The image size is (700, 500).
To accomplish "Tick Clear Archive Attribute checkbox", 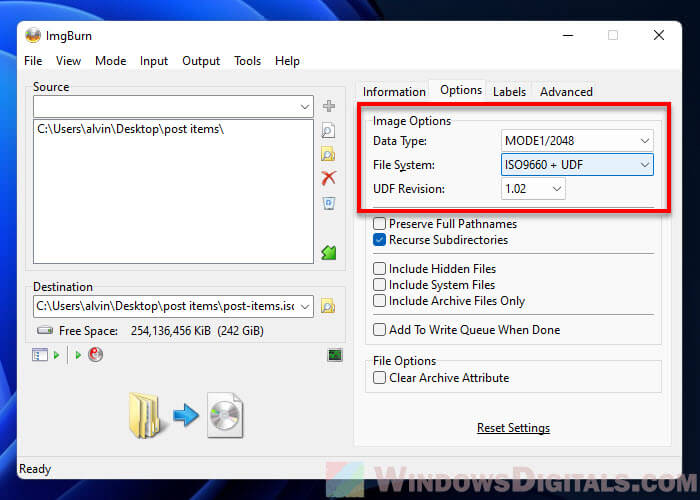I will click(379, 378).
